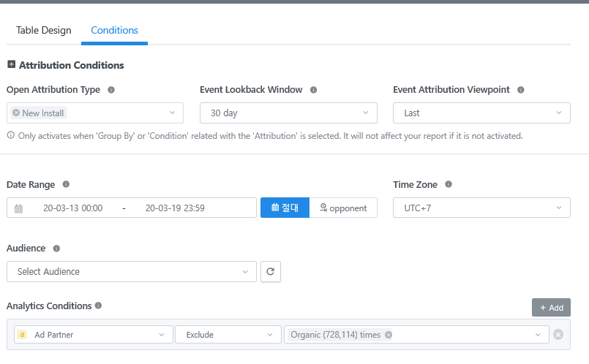Remove the Ad Partner condition row
The image size is (589, 364).
[x=558, y=335]
